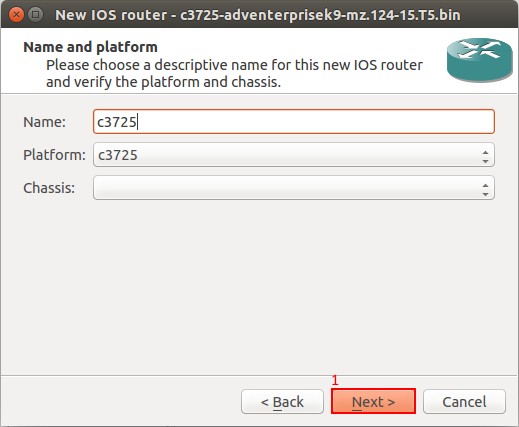This screenshot has width=519, height=427.
Task: Click the red number 1 annotation
Action: [x=335, y=380]
